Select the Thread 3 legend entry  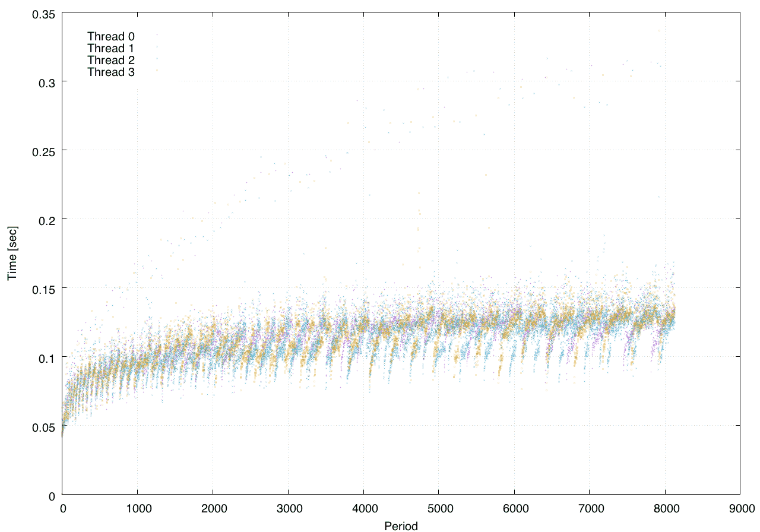coord(111,72)
